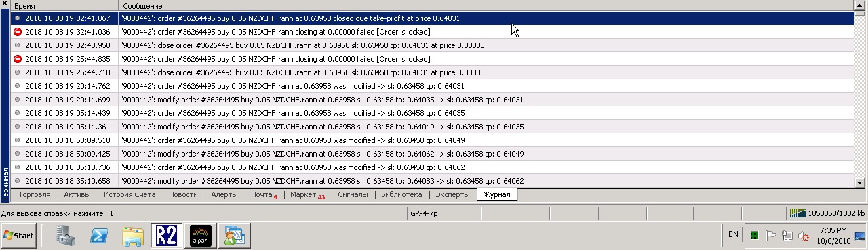Click the GR-4-7p profile in status bar
Viewport: 868px width, 250px height.
click(x=424, y=213)
